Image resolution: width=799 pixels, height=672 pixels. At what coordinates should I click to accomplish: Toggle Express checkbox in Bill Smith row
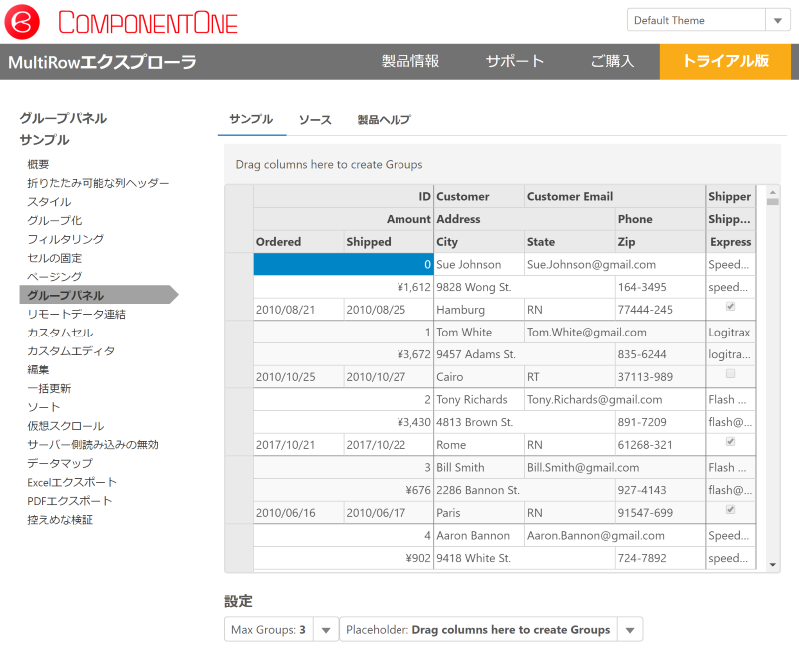pyautogui.click(x=730, y=510)
